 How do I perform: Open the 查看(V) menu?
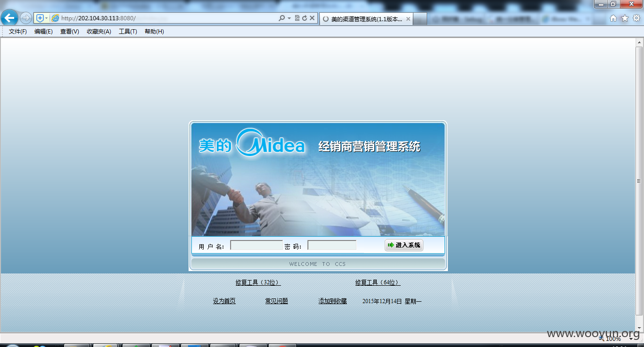70,32
